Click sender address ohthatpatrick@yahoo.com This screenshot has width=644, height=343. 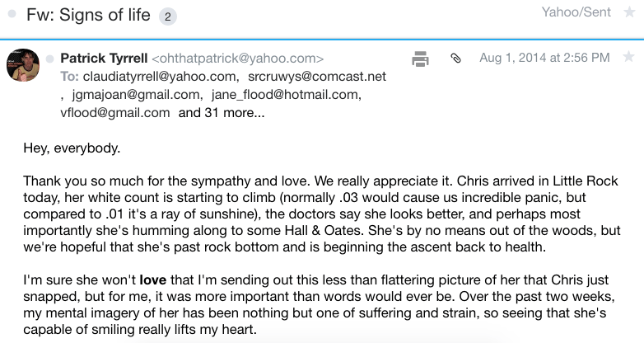tap(237, 59)
